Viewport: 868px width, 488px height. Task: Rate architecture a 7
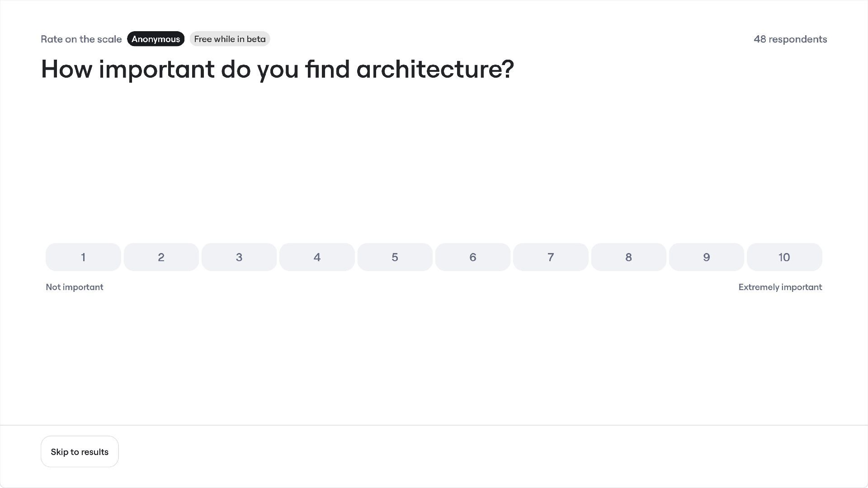click(551, 257)
